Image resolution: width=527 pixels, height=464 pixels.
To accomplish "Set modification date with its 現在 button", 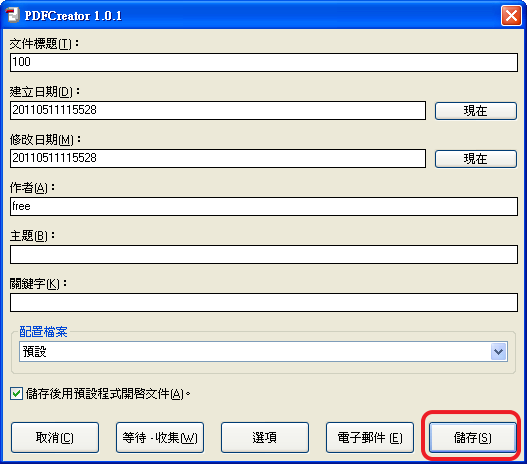I will pos(476,159).
